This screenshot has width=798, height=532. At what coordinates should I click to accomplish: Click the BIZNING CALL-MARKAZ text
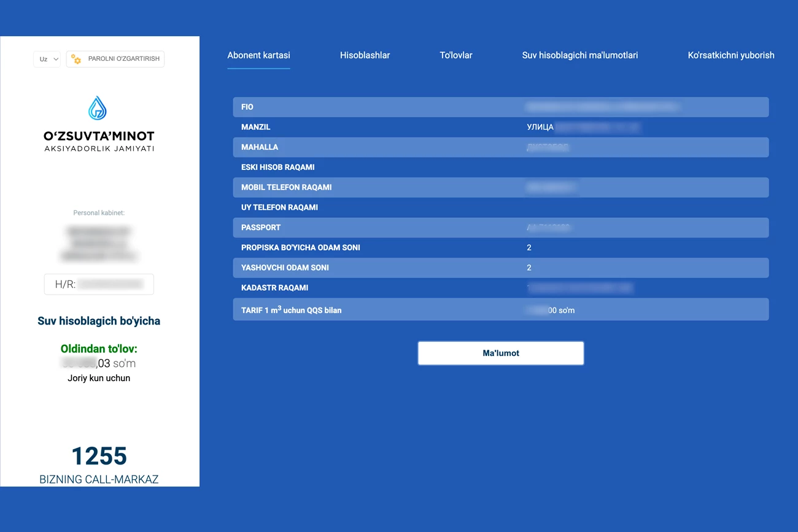(99, 479)
